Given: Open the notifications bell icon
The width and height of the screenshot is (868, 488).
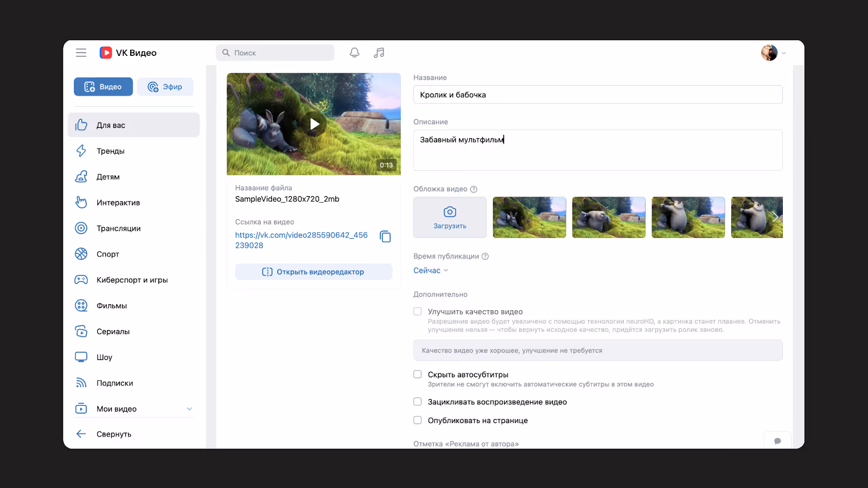Looking at the screenshot, I should pos(354,53).
